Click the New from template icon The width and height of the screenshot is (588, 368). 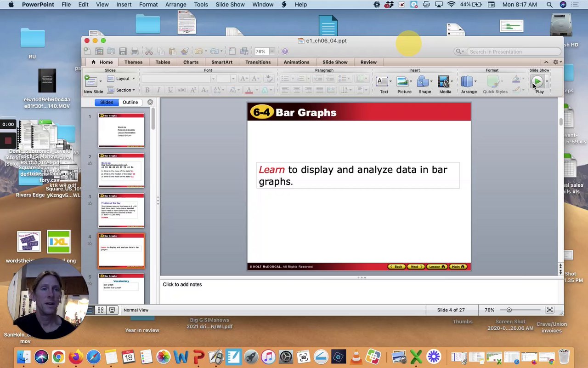point(99,51)
